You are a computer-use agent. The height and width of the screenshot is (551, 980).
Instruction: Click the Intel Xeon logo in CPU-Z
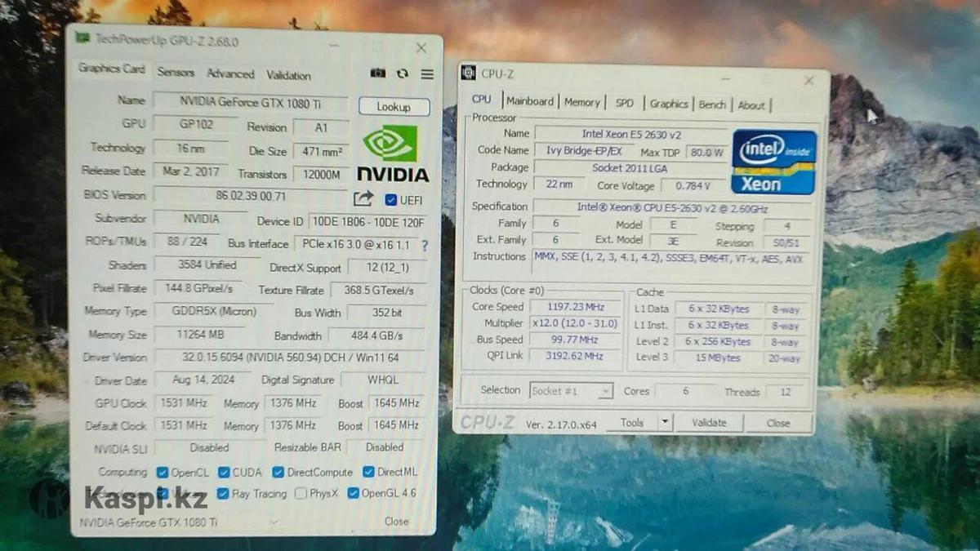tap(773, 162)
